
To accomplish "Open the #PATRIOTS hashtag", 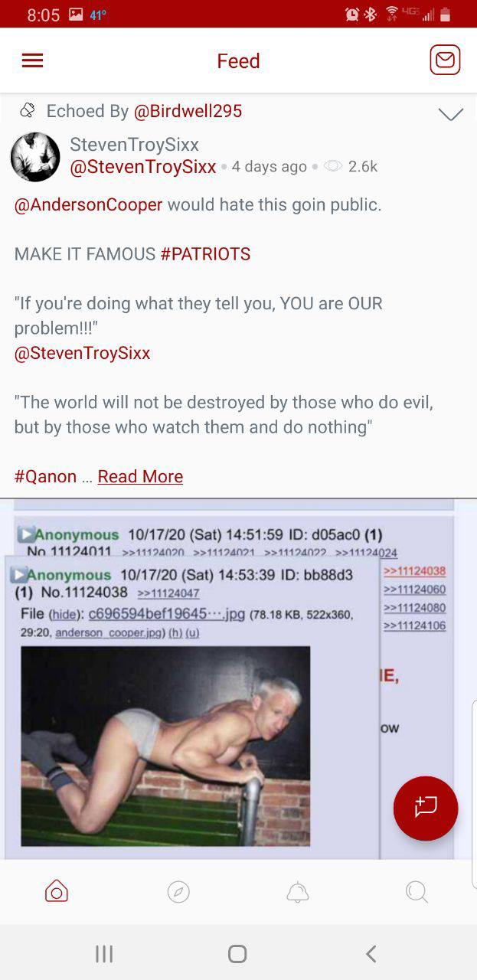I will point(205,254).
